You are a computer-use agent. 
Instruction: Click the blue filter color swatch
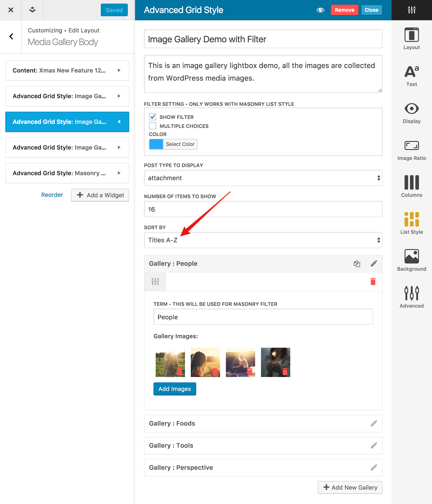tap(156, 144)
